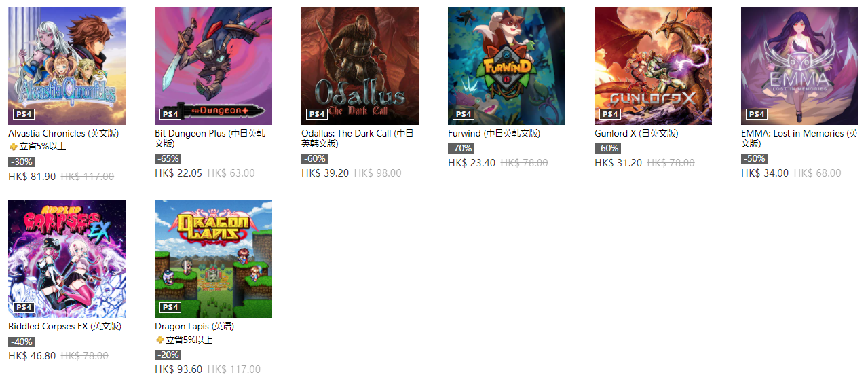This screenshot has width=868, height=379.
Task: Click the PS4 badge on Furwind cover
Action: tap(464, 114)
